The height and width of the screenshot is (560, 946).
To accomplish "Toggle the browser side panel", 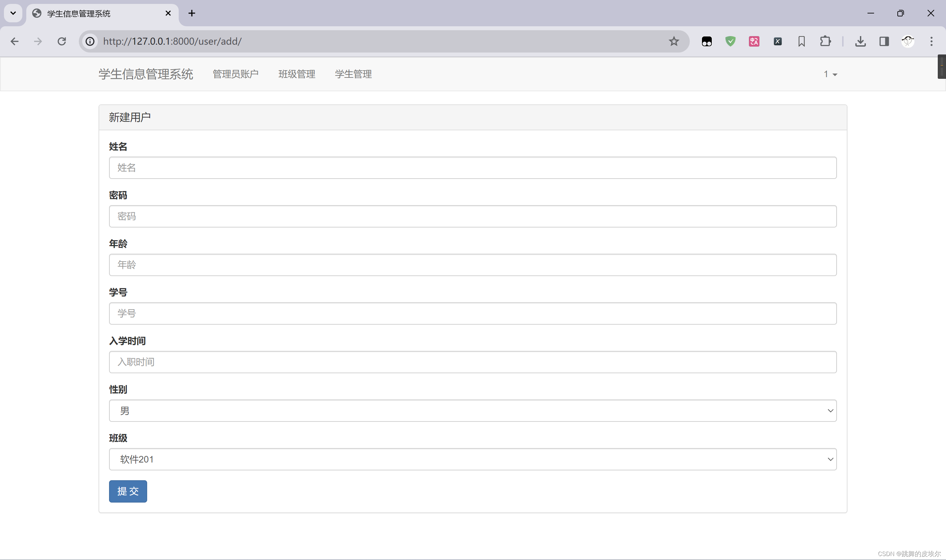I will [884, 41].
